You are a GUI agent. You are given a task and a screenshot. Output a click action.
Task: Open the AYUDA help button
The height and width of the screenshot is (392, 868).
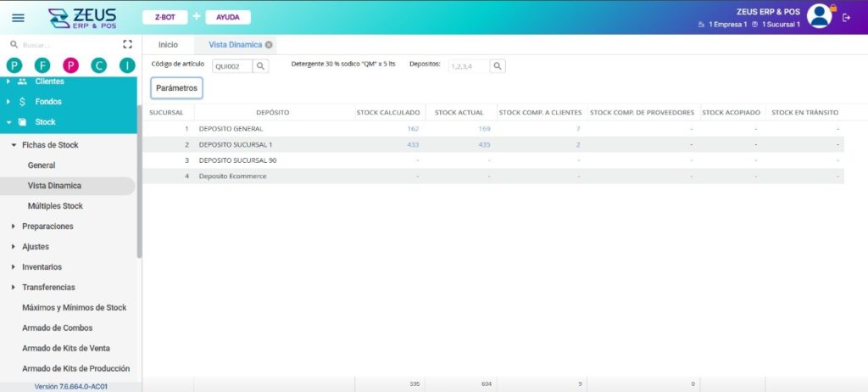tap(228, 17)
